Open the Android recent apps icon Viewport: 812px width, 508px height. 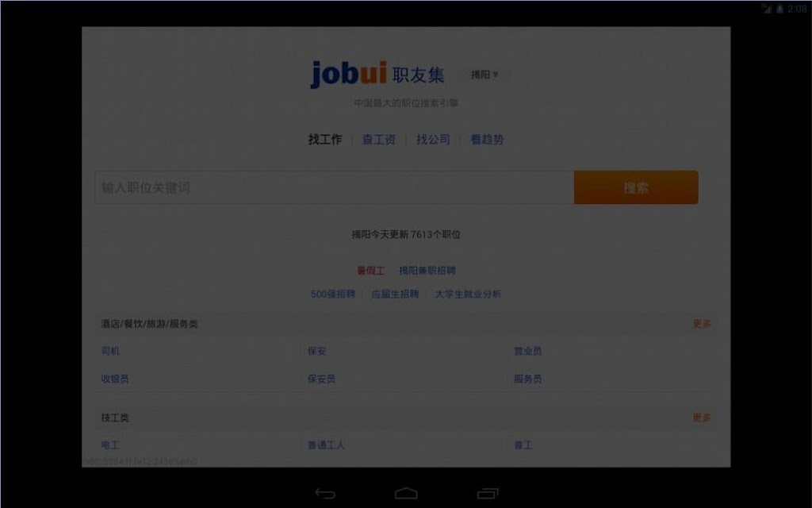point(488,494)
